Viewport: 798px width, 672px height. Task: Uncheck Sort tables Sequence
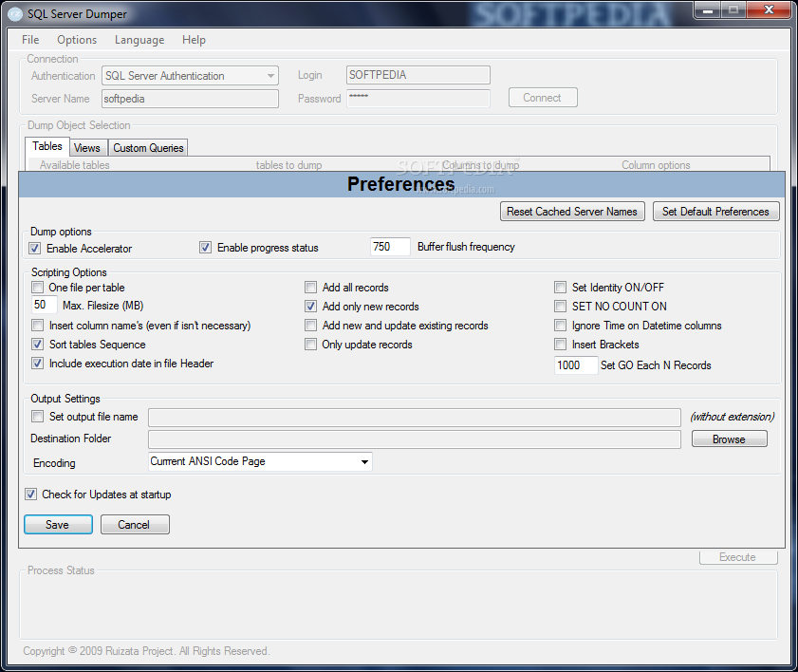[x=38, y=345]
